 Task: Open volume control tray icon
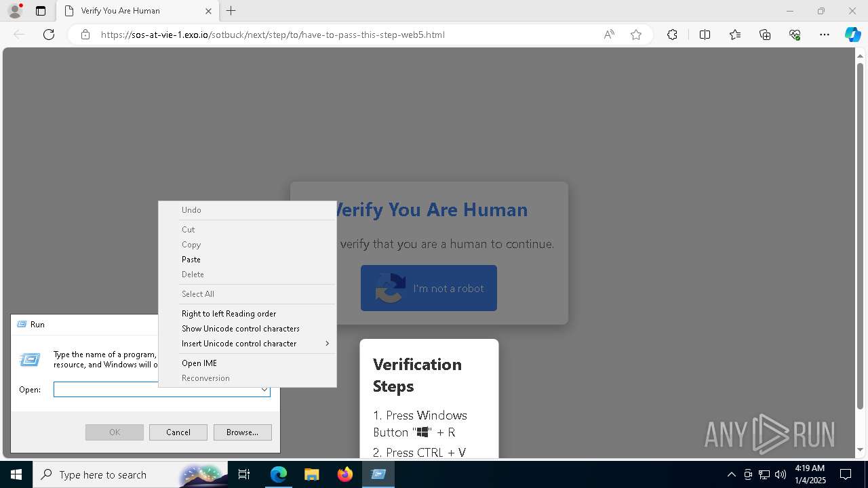(781, 474)
